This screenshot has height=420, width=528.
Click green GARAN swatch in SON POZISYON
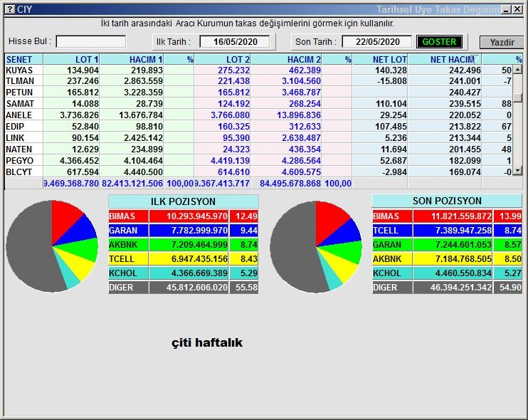(x=392, y=245)
